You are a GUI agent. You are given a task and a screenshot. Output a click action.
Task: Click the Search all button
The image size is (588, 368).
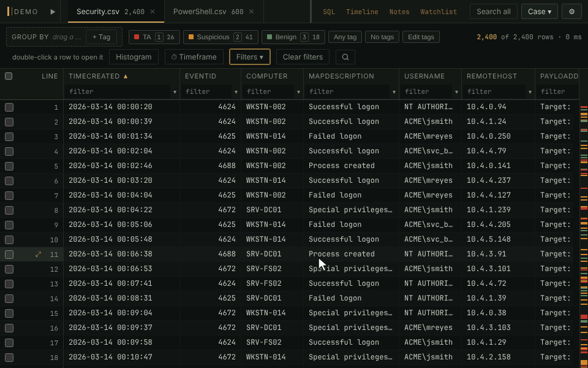[494, 12]
